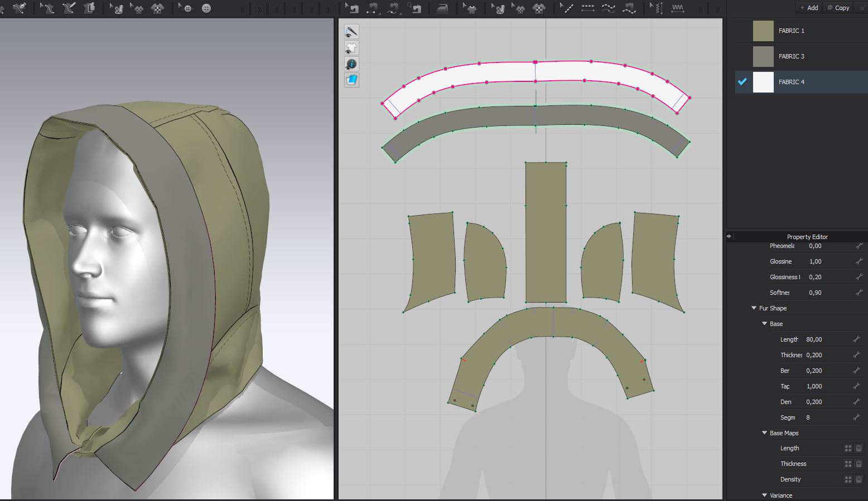Select FABRIC 1 in the fabric list
This screenshot has width=868, height=501.
[x=791, y=31]
